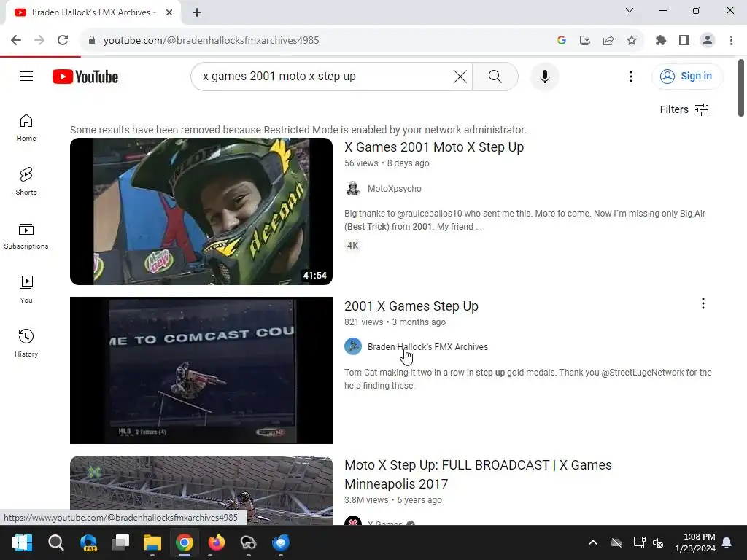Click the magnifier search button
This screenshot has width=747, height=560.
[495, 76]
